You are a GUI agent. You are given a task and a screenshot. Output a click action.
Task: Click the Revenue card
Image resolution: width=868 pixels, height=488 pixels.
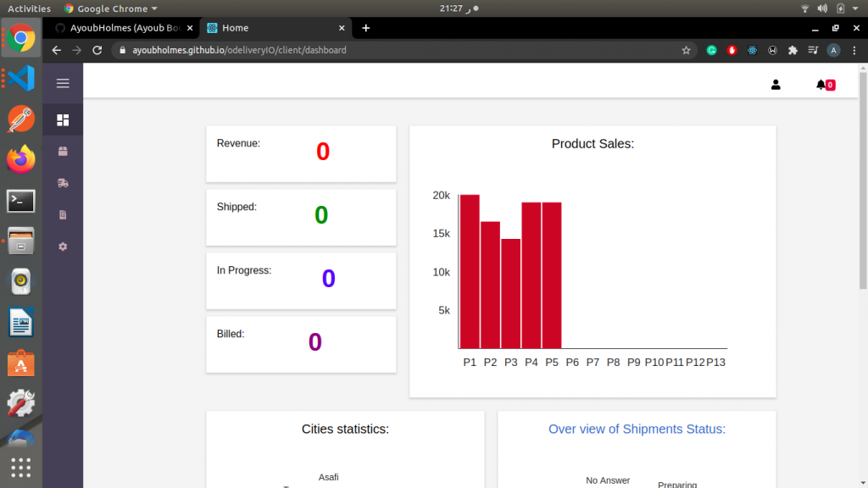pyautogui.click(x=301, y=154)
